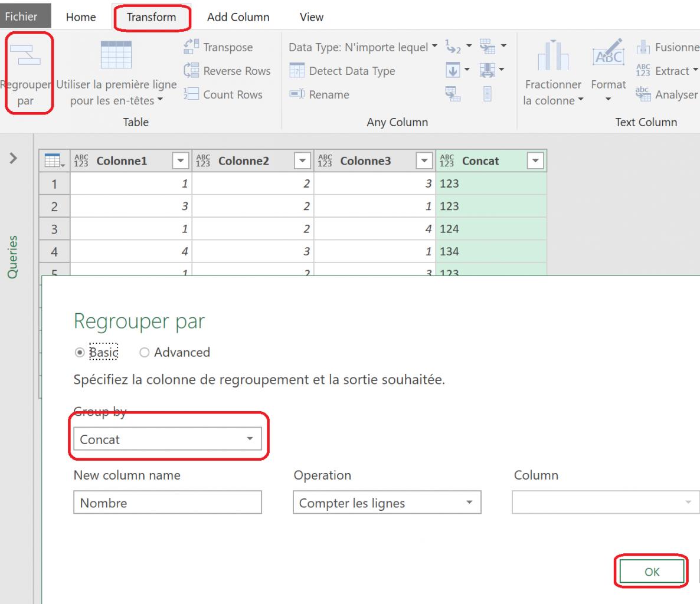Open the Colonne3 filter dropdown

click(x=424, y=160)
